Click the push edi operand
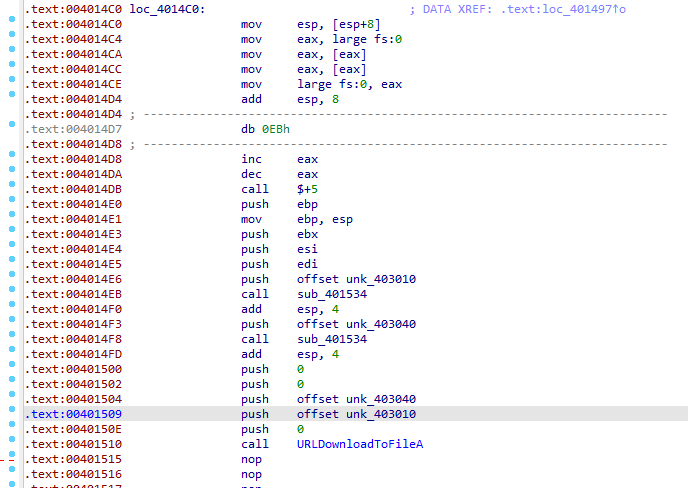Viewport: 688px width, 488px height. pos(307,264)
